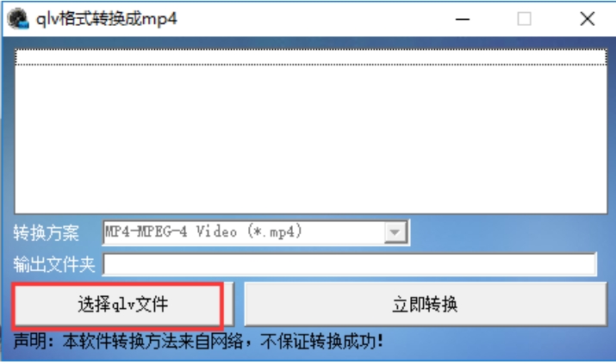Click empty title bar space beside minimize
Image resolution: width=616 pixels, height=364 pixels.
(314, 18)
